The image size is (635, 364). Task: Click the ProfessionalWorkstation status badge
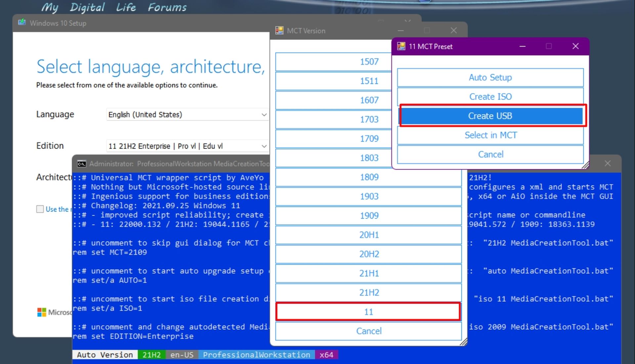257,354
